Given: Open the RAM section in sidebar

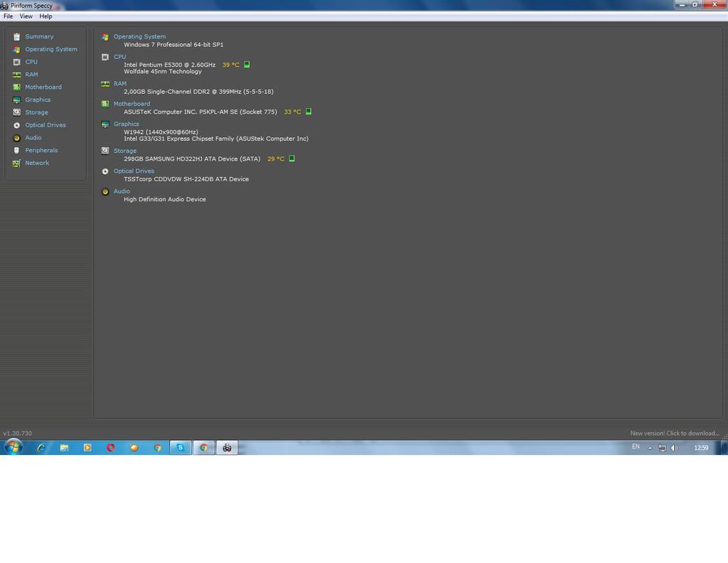Looking at the screenshot, I should [31, 74].
